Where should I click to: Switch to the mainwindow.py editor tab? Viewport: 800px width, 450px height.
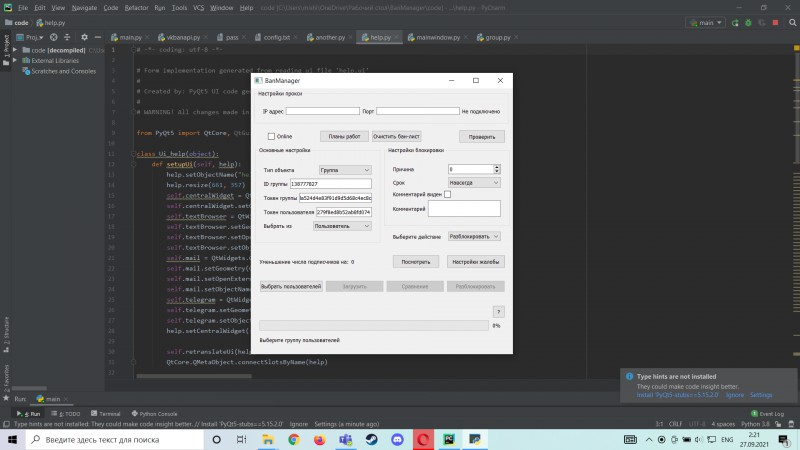[x=438, y=37]
